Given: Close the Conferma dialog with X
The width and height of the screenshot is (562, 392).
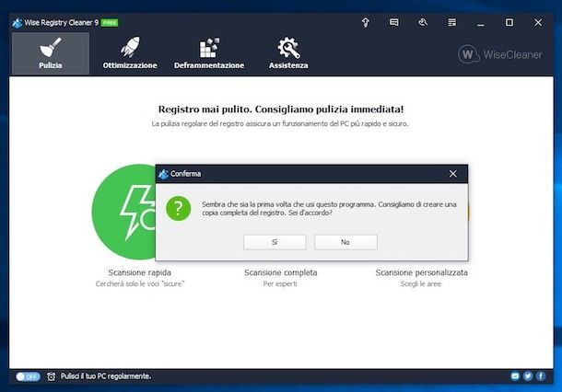Looking at the screenshot, I should coord(453,174).
